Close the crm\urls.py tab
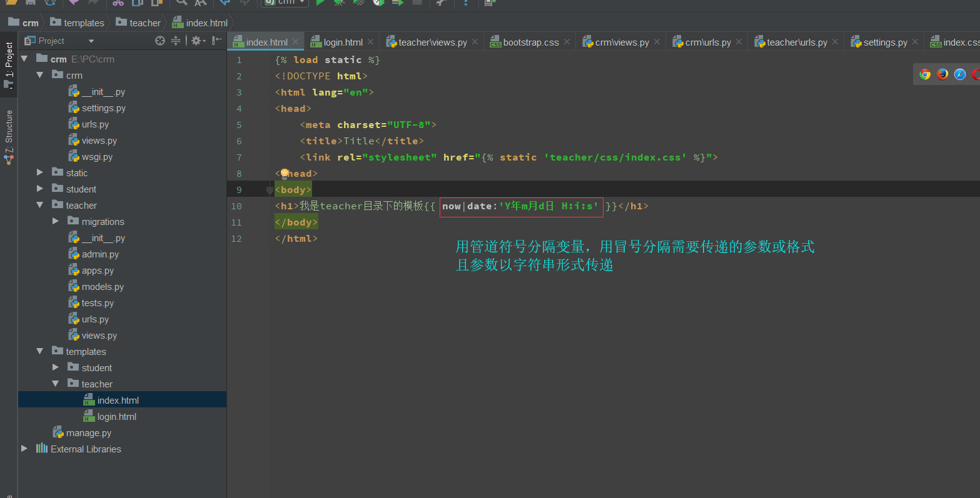980x498 pixels. pos(739,42)
